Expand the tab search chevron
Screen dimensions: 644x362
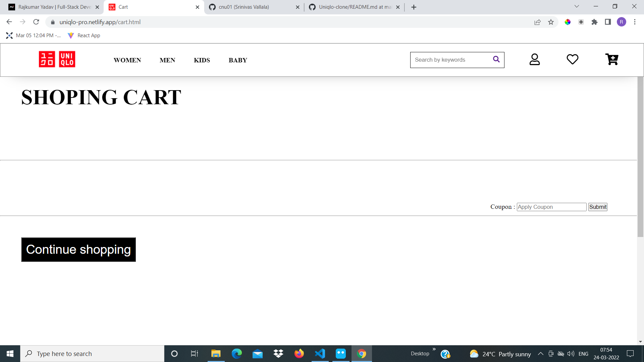click(x=577, y=6)
